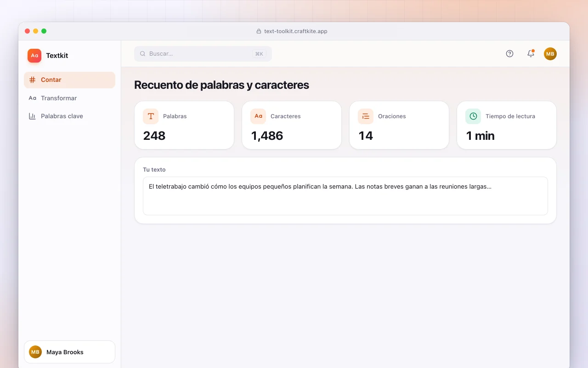Open the Contar section in sidebar
The height and width of the screenshot is (368, 588).
click(x=69, y=80)
